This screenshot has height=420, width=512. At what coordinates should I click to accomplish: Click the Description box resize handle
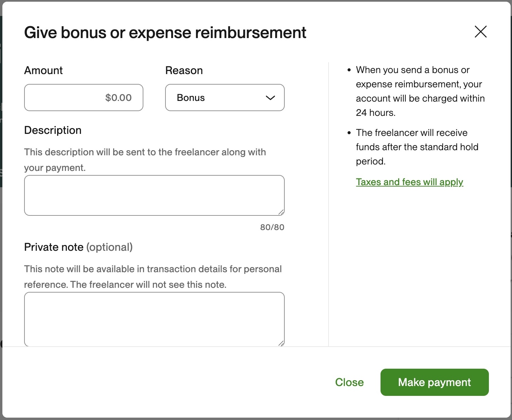[x=281, y=212]
